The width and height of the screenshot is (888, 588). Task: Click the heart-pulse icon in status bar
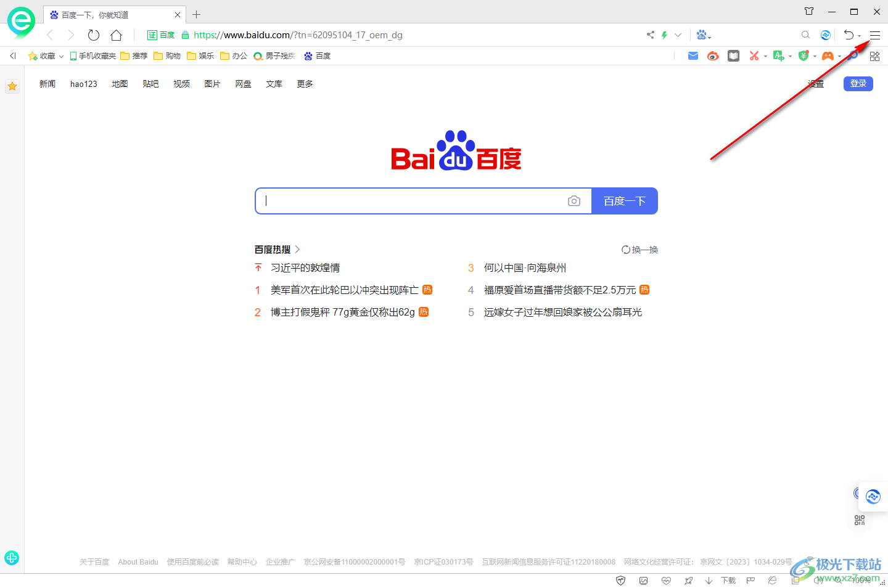point(666,581)
